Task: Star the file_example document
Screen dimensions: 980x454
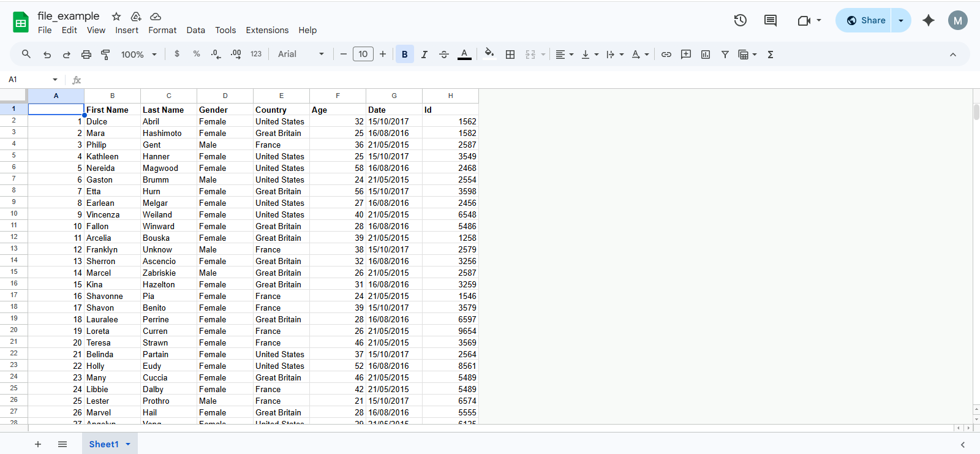Action: tap(116, 17)
